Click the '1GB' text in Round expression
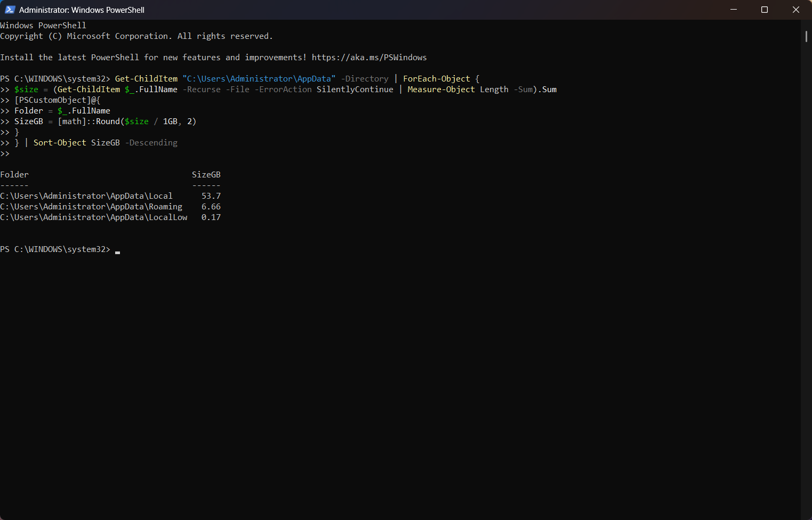The height and width of the screenshot is (520, 812). click(170, 121)
